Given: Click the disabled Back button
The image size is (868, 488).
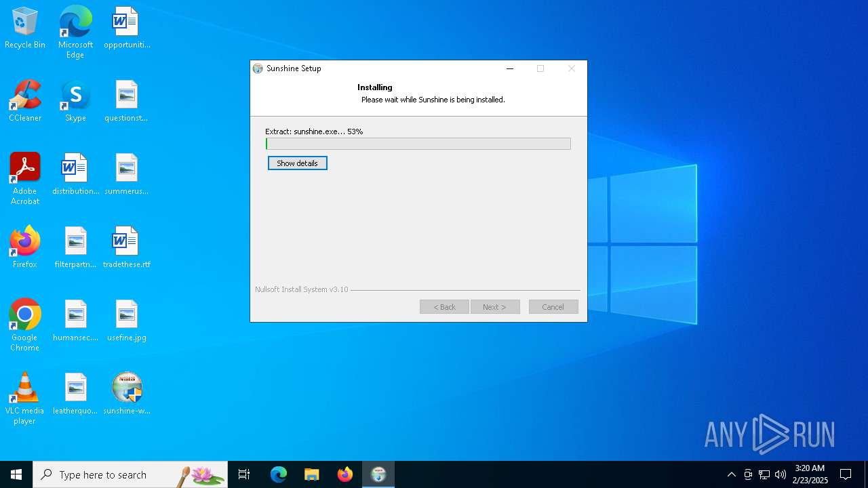Looking at the screenshot, I should (444, 307).
